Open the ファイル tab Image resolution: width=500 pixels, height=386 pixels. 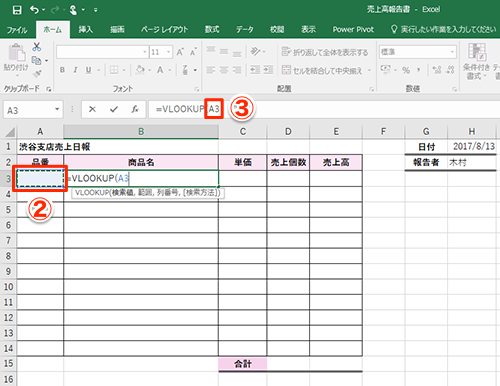tap(17, 30)
